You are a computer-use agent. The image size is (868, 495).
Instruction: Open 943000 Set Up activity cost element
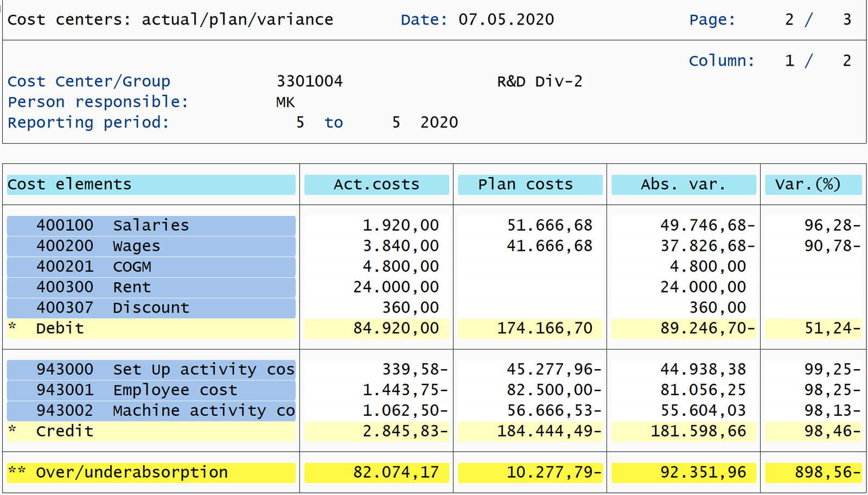(x=151, y=370)
